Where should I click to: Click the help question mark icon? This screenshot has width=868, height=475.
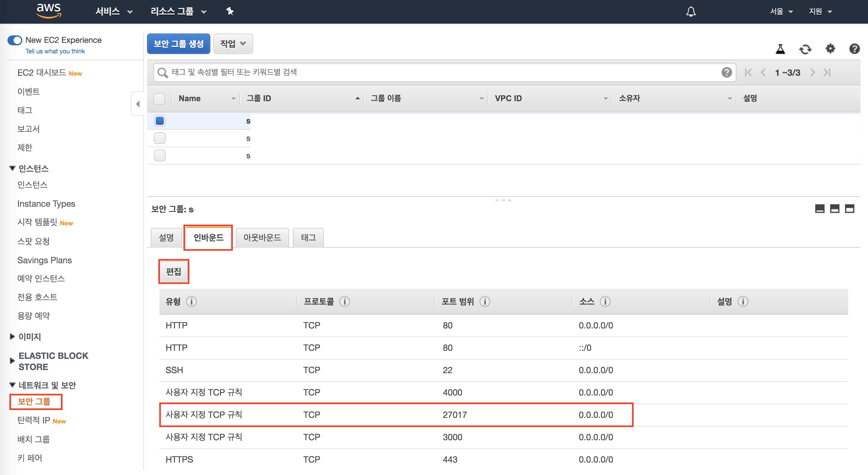855,49
